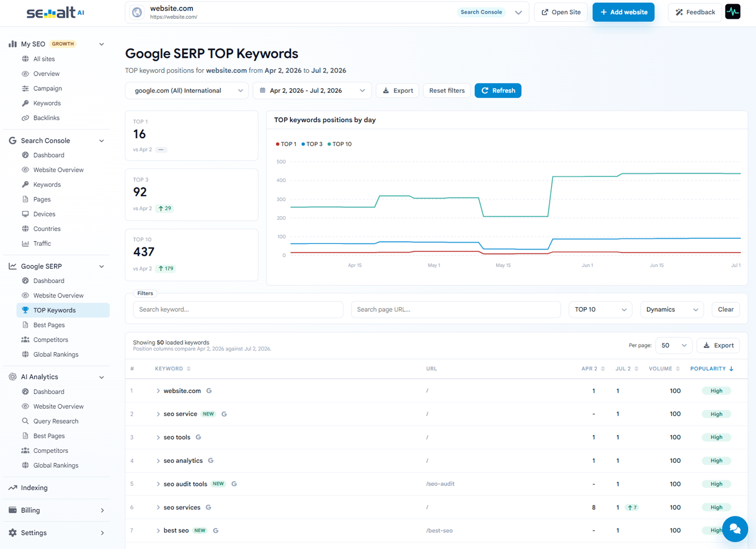Toggle TOP 3 series in chart legend
The image size is (756, 549).
(312, 144)
